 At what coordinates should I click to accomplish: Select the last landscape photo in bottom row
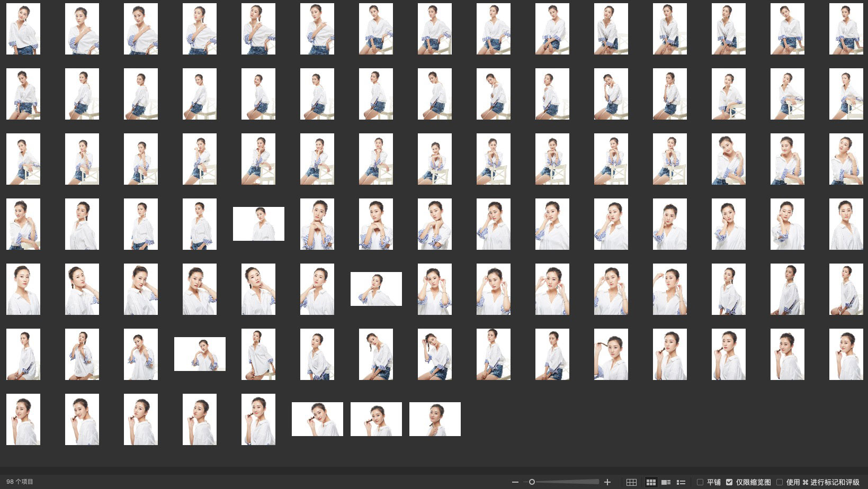[x=435, y=419]
